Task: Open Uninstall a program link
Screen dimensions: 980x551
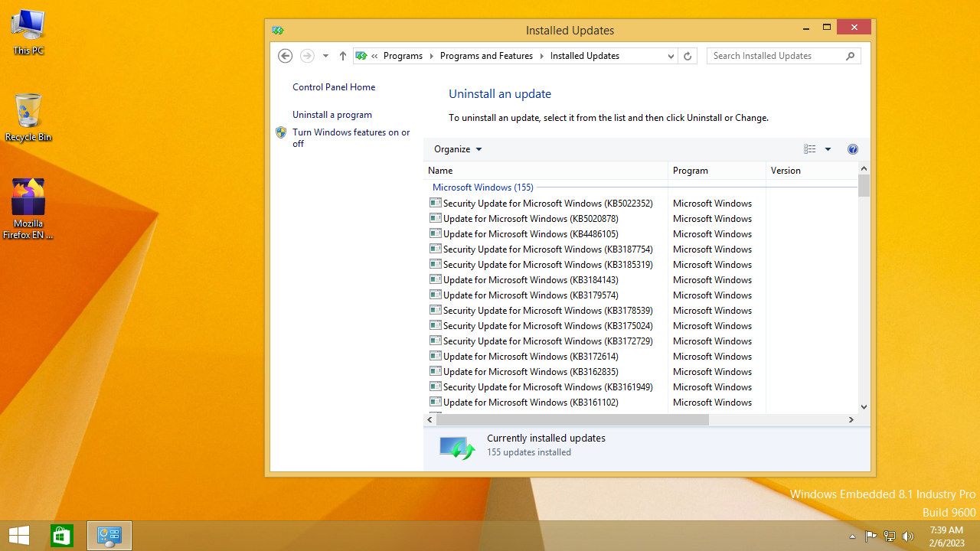Action: (x=332, y=115)
